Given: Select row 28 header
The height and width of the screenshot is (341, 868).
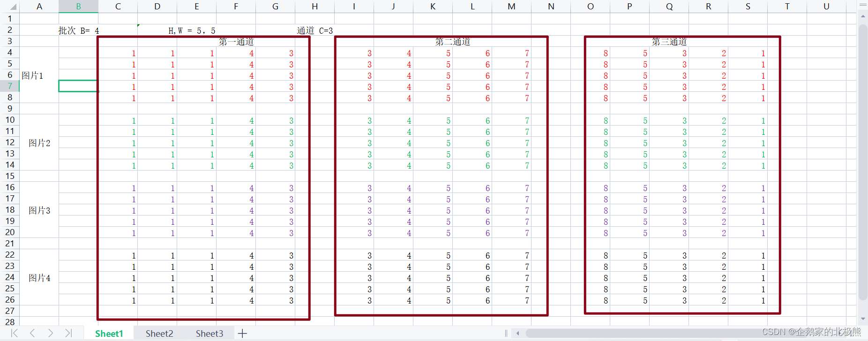Looking at the screenshot, I should (x=10, y=322).
